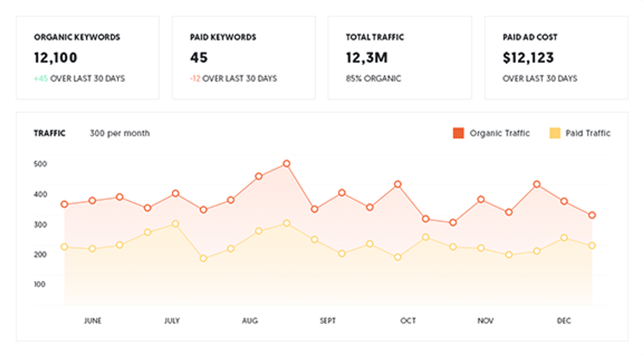The height and width of the screenshot is (357, 644).
Task: Open the Total Traffic card details
Action: (399, 57)
